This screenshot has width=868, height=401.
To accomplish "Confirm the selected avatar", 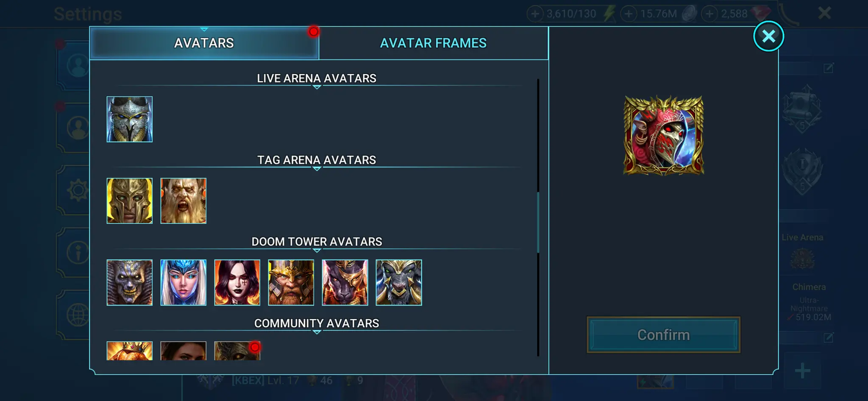I will coord(663,335).
